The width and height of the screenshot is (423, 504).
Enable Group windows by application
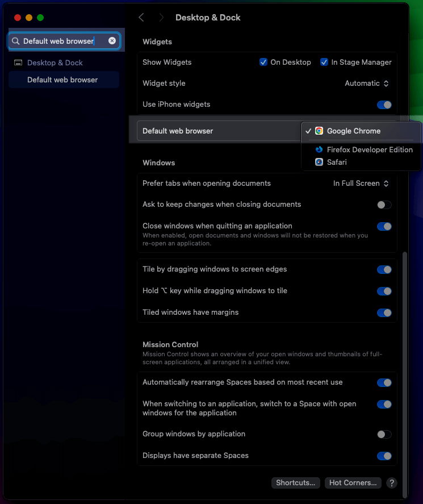pyautogui.click(x=384, y=434)
